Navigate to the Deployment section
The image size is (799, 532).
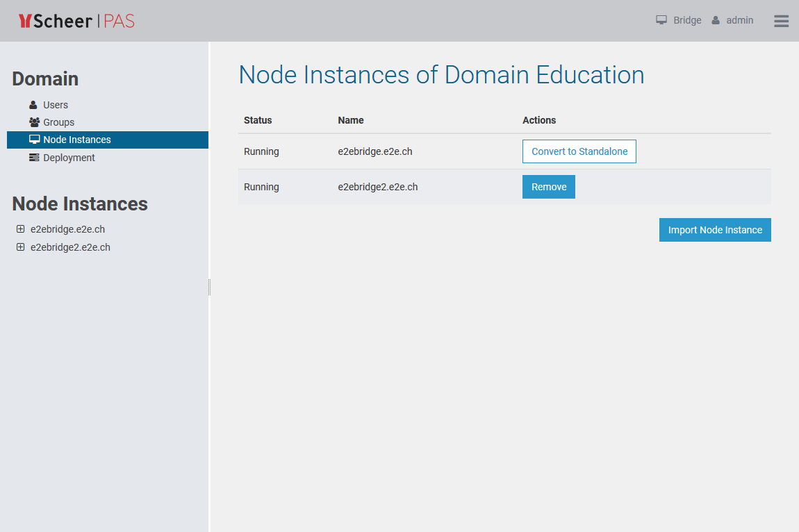(x=69, y=157)
